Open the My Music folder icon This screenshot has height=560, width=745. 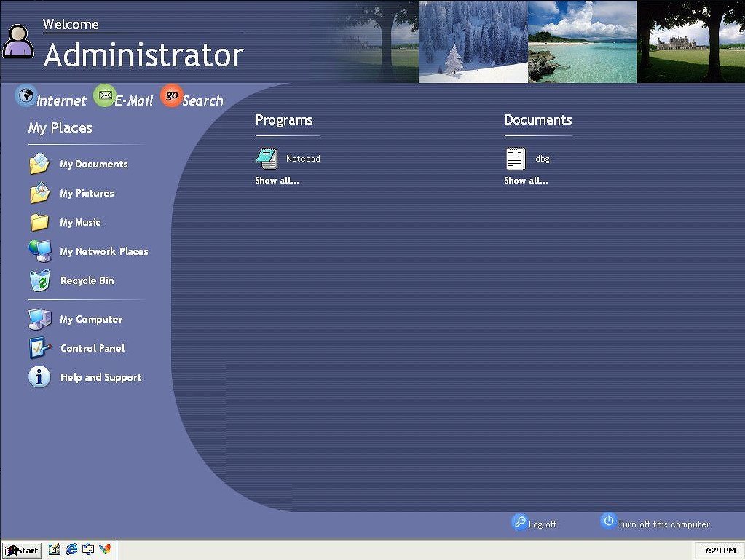(x=39, y=222)
